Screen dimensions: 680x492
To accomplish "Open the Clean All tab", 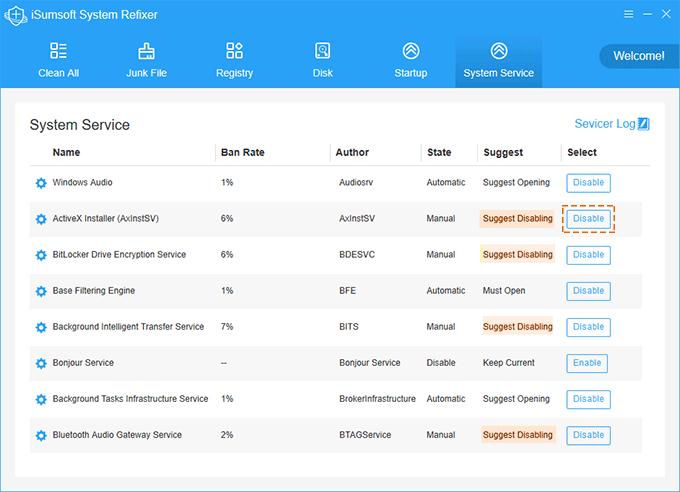I will click(59, 60).
